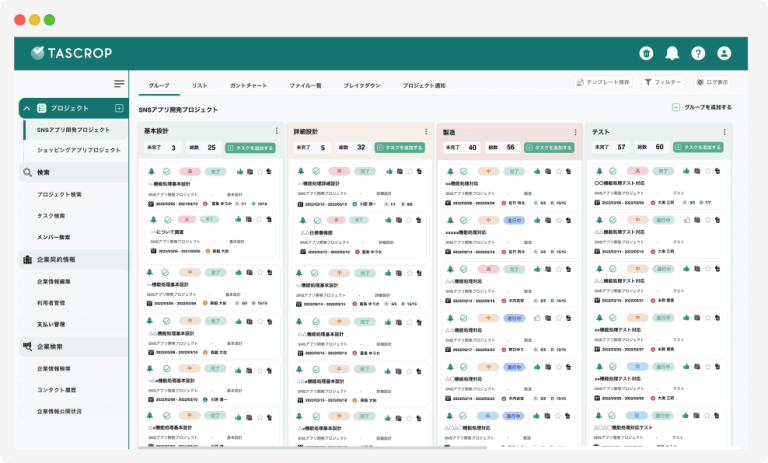Star the first 詳細設計 task card
Viewport: 768px width, 463px height.
(408, 171)
